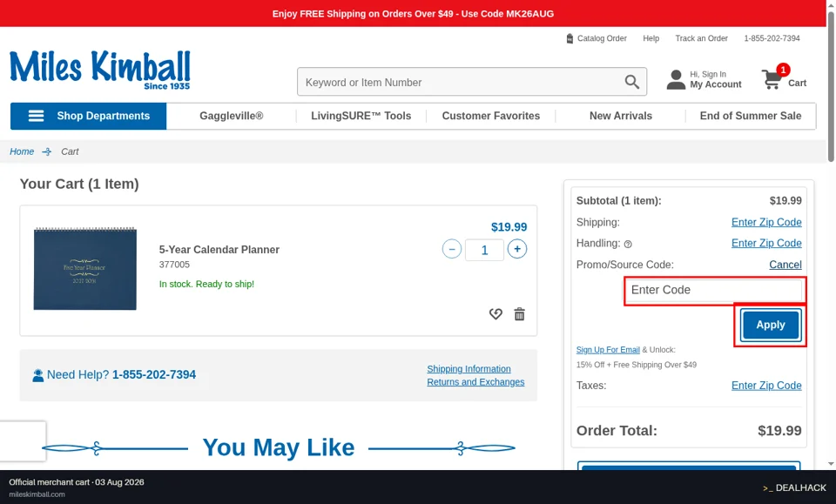Open Shipping Information link
The width and height of the screenshot is (836, 504).
click(469, 369)
